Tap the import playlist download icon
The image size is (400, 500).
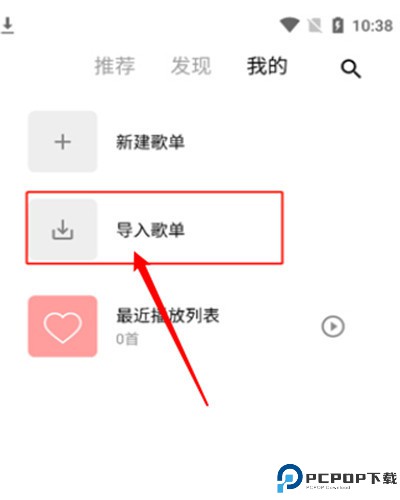click(x=63, y=230)
